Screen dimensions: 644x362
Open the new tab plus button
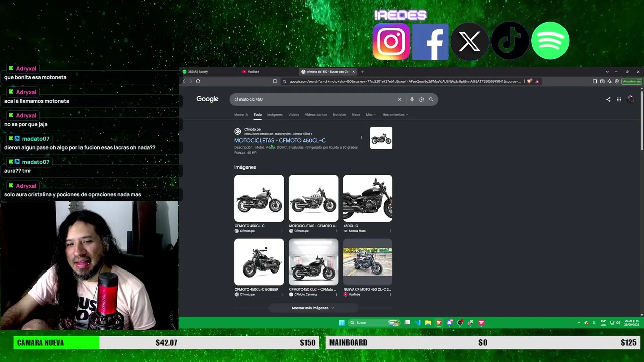(x=362, y=72)
